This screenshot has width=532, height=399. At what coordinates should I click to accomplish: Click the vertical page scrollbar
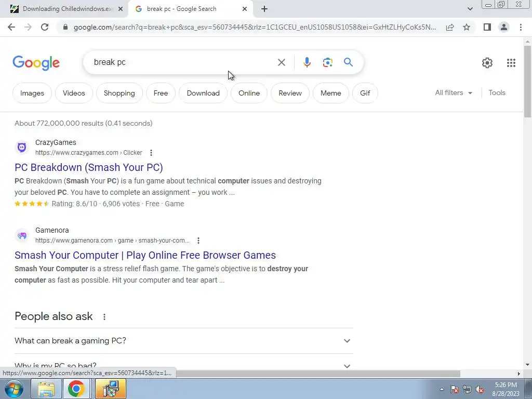pos(527,82)
